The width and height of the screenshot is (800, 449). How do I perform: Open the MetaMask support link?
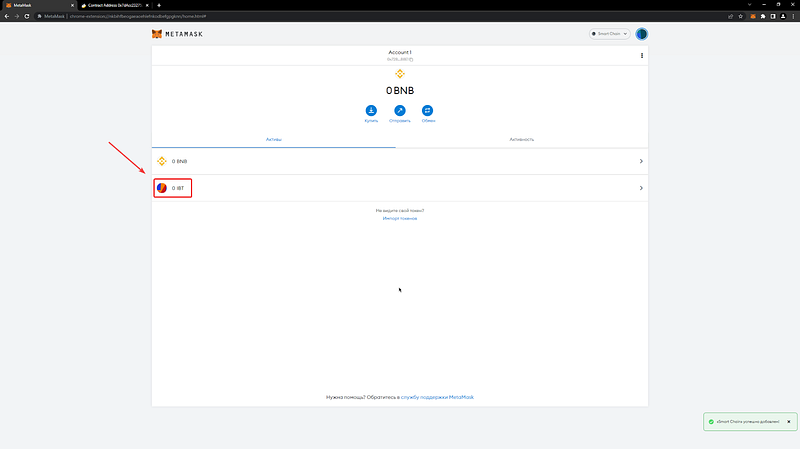[x=437, y=397]
